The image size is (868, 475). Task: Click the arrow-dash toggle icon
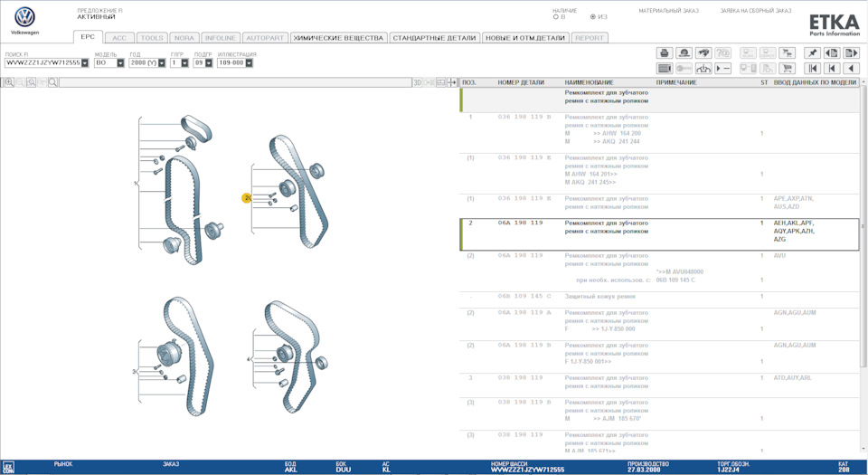pyautogui.click(x=723, y=68)
